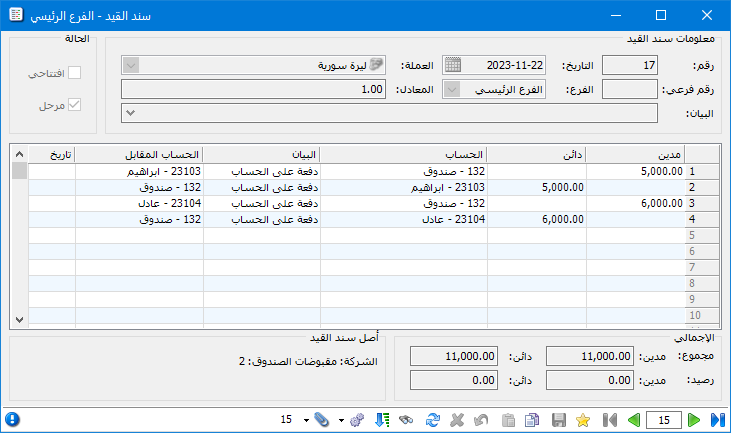Viewport: 731px width, 433px height.
Task: Click the floppy disk save icon
Action: coord(559,420)
